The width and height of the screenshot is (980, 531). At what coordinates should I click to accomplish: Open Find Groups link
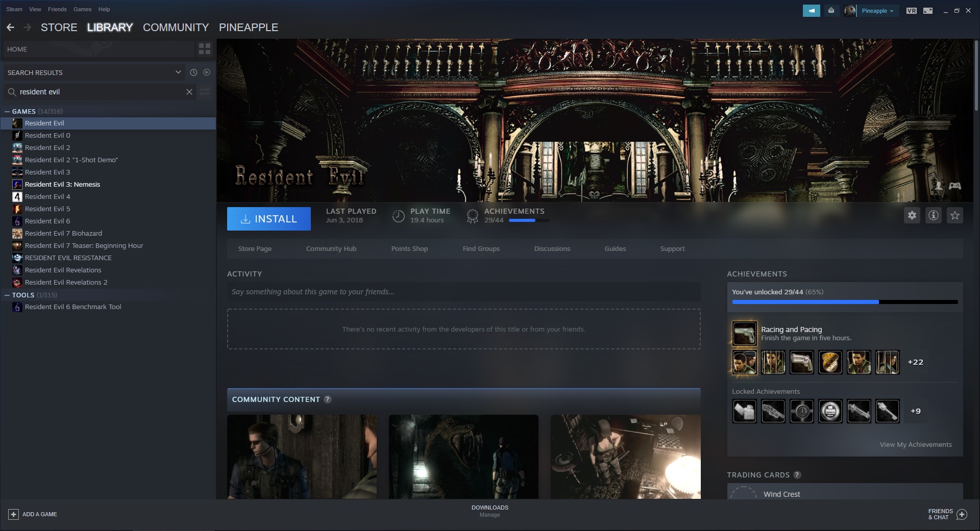481,249
